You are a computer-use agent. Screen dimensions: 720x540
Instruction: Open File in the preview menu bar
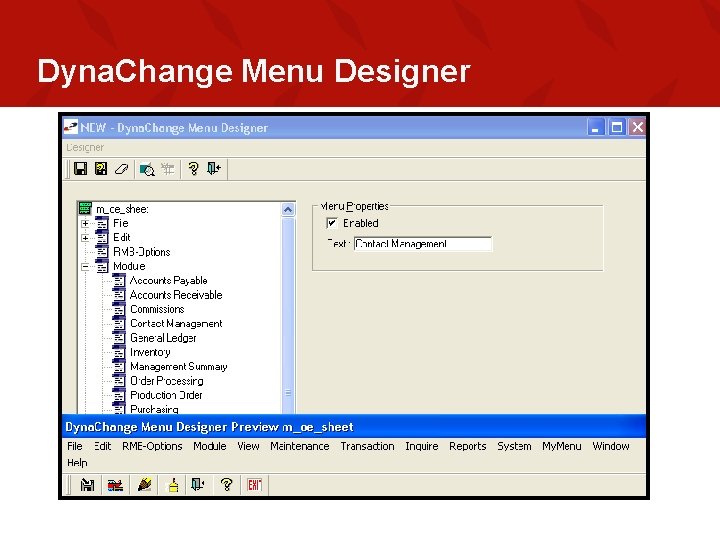point(75,446)
